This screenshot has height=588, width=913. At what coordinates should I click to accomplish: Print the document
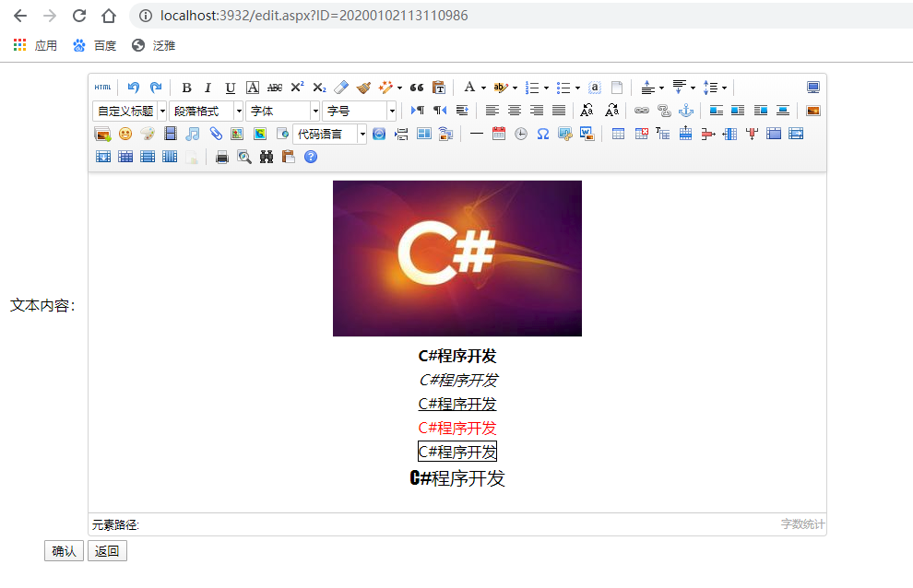pyautogui.click(x=222, y=157)
